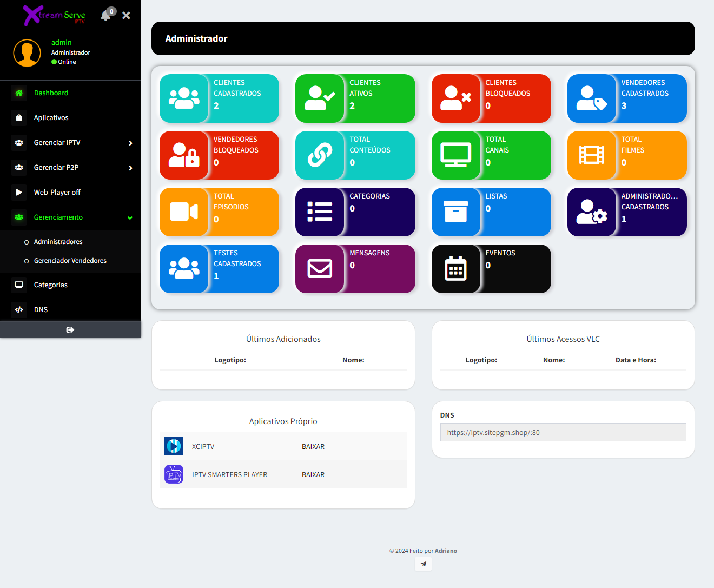Close the sidebar with the X icon
The height and width of the screenshot is (588, 714).
click(126, 16)
